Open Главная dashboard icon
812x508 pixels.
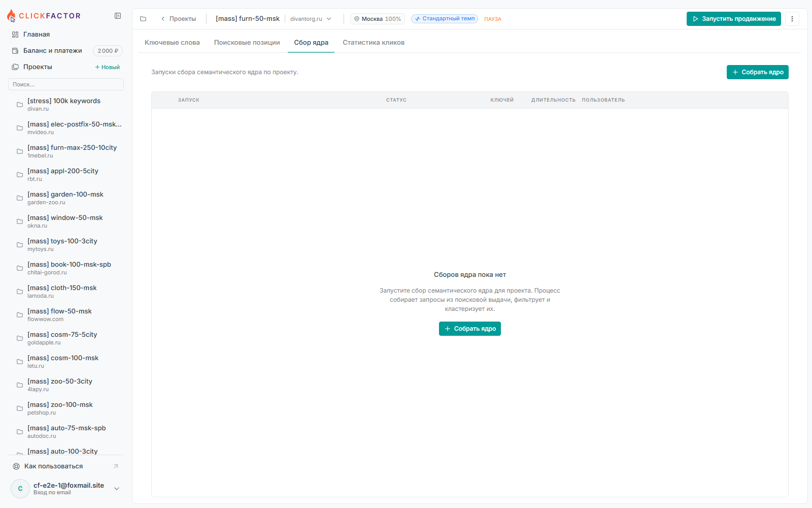tap(15, 35)
